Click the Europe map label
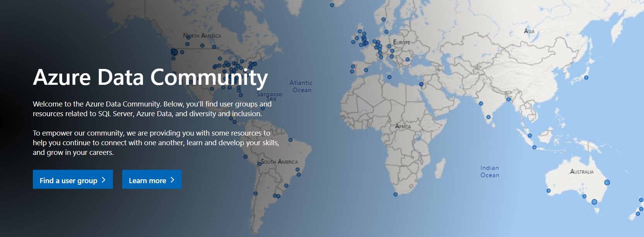 (401, 42)
